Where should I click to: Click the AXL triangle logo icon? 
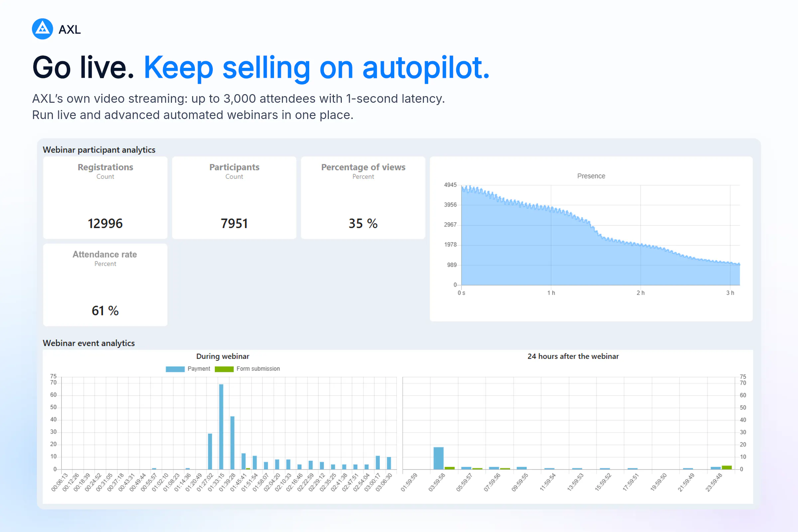43,29
